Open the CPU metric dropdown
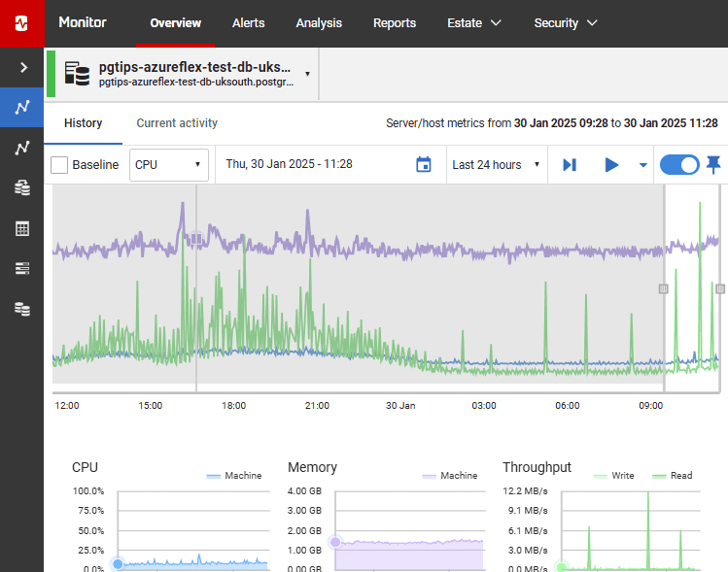This screenshot has width=728, height=572. click(x=168, y=165)
